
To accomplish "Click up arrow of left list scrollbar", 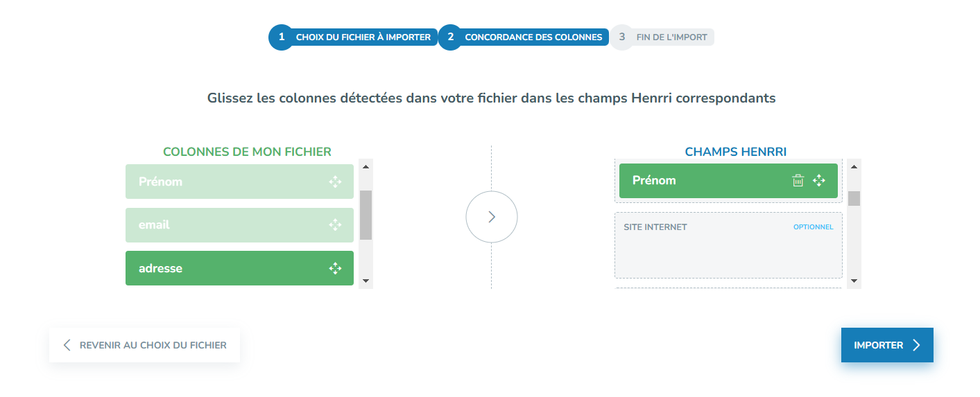I will (366, 166).
